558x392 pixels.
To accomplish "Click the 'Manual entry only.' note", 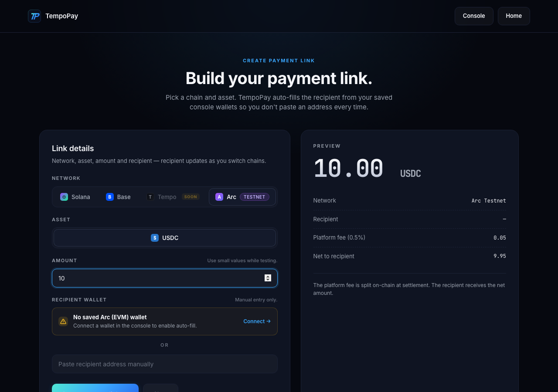I will [x=256, y=300].
